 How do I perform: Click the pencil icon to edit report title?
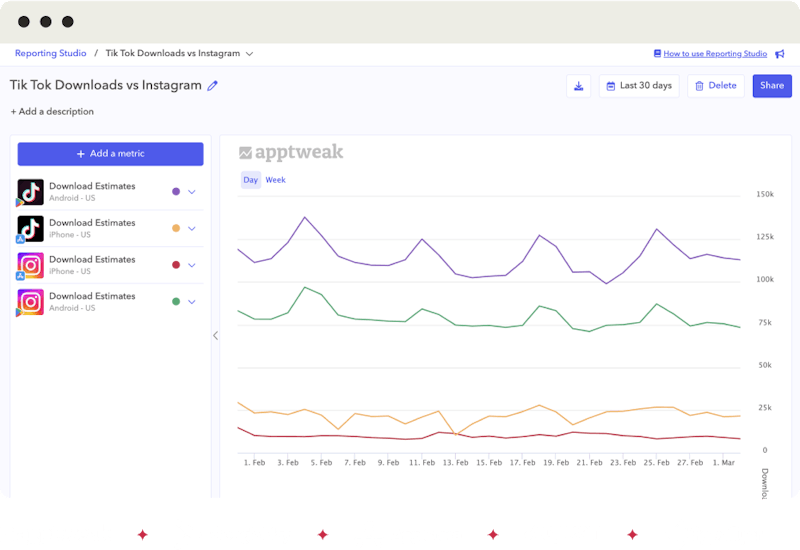[x=212, y=86]
